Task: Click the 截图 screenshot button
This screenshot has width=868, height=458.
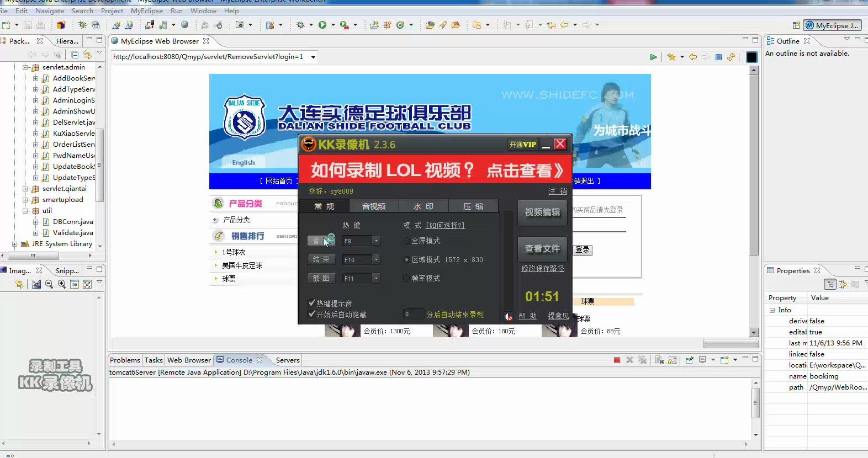Action: (x=321, y=278)
